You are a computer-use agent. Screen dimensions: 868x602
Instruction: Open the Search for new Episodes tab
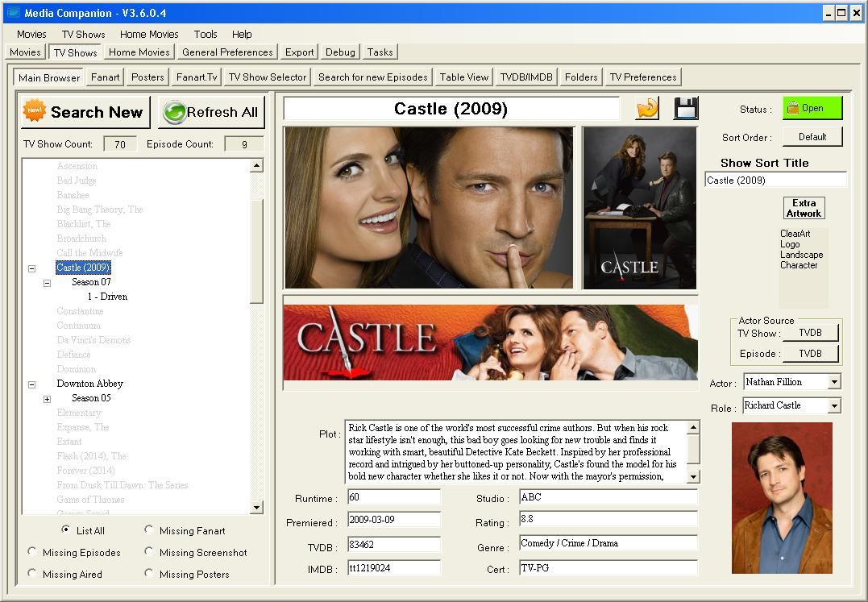373,77
